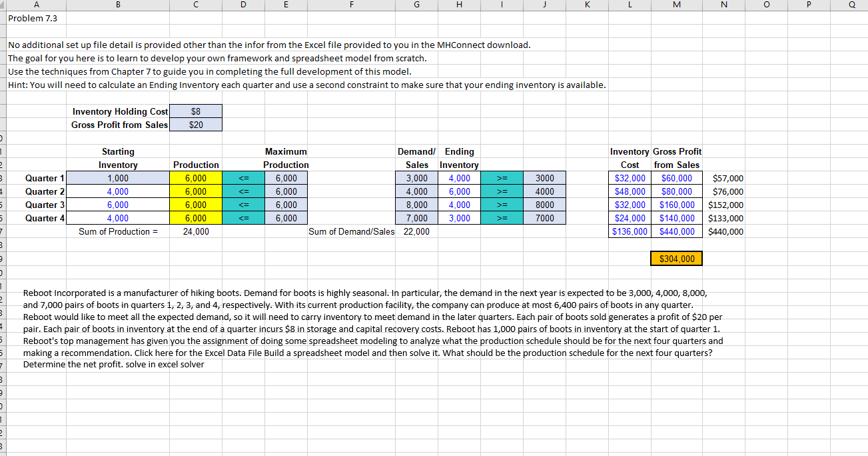
Task: Click Quarter 3 demand cell showing 8,000
Action: pos(416,205)
